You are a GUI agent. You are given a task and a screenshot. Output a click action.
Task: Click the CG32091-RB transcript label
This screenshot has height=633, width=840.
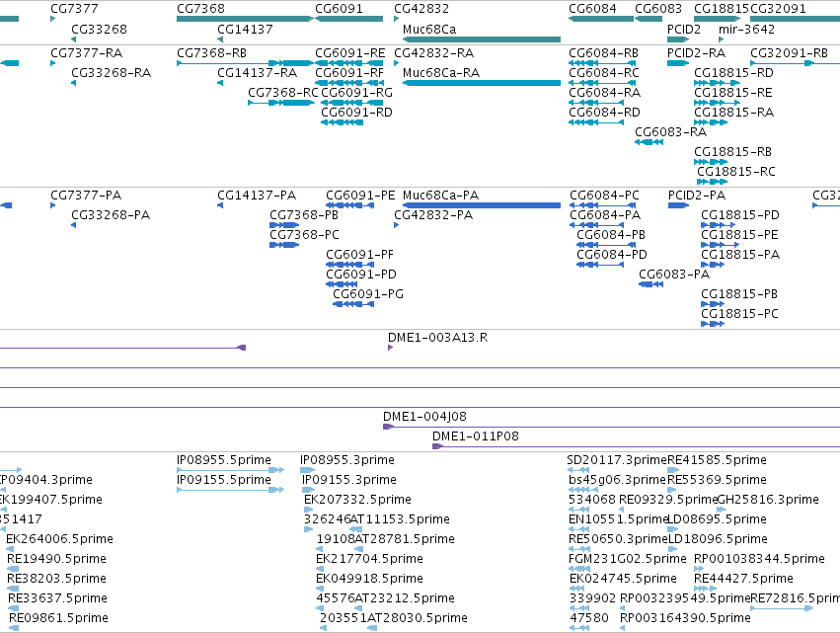pyautogui.click(x=789, y=53)
